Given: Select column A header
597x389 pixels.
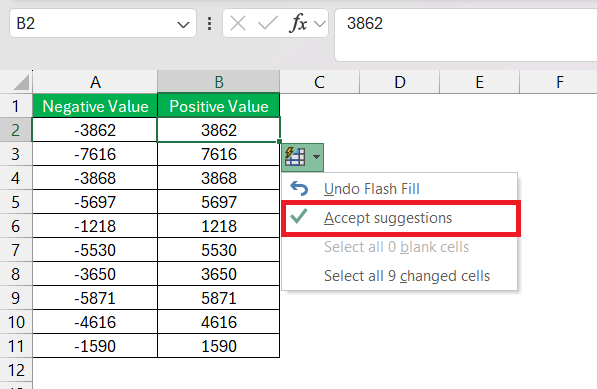Looking at the screenshot, I should [x=95, y=82].
